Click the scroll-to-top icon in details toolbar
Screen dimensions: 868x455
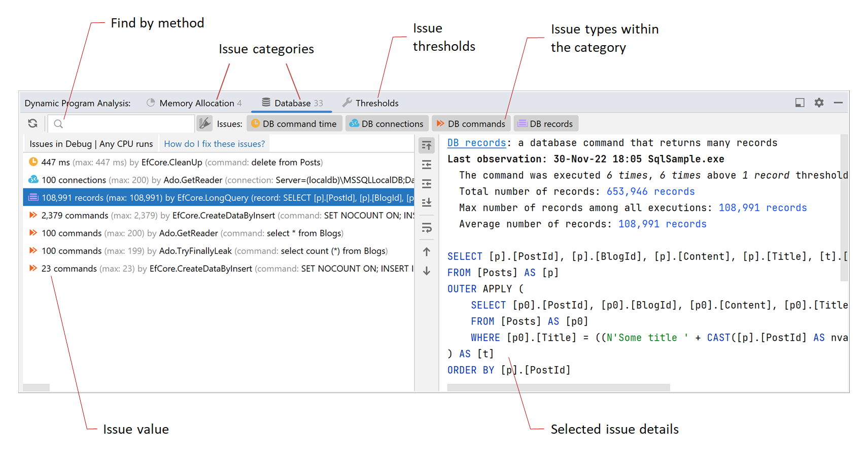click(427, 146)
